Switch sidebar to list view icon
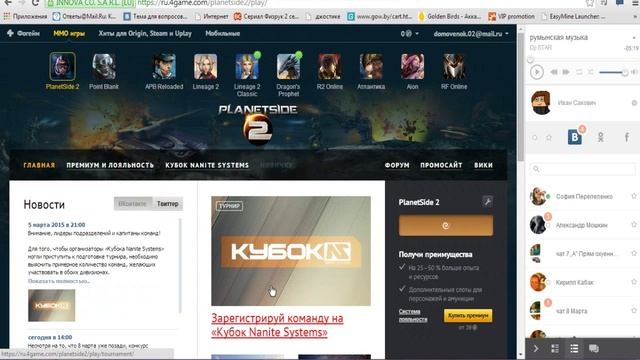 [574, 349]
